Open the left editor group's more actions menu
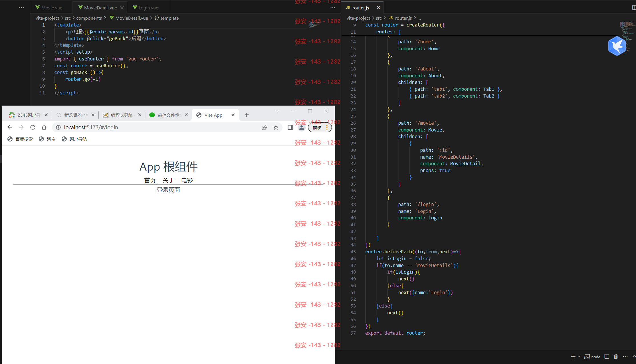The width and height of the screenshot is (636, 364). 21,8
